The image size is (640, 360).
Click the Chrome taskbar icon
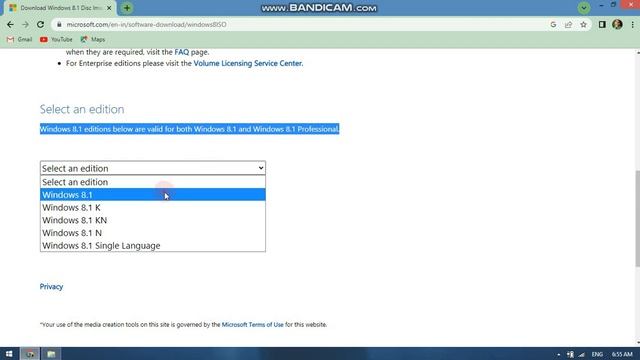(30, 354)
